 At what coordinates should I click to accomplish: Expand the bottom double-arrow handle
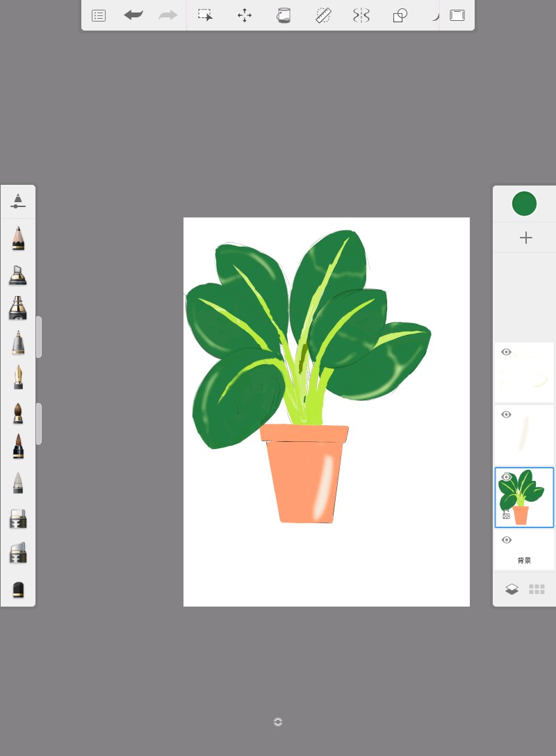coord(278,722)
